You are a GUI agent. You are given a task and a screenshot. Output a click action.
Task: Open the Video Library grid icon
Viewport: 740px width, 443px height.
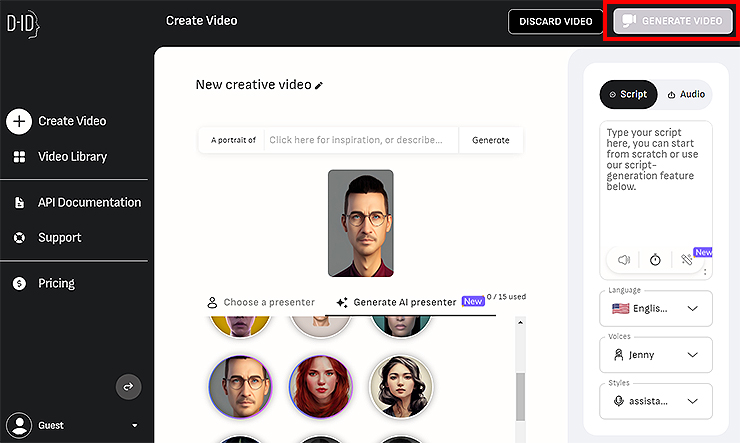click(x=19, y=157)
